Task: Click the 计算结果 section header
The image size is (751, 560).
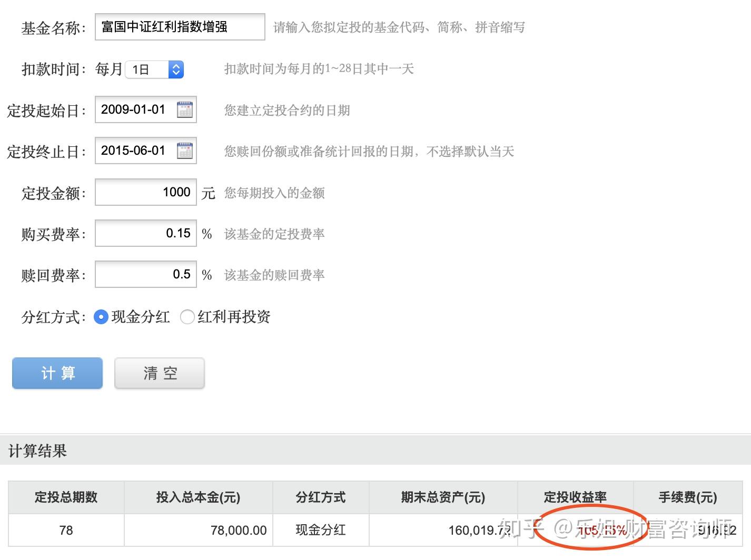Action: tap(37, 451)
